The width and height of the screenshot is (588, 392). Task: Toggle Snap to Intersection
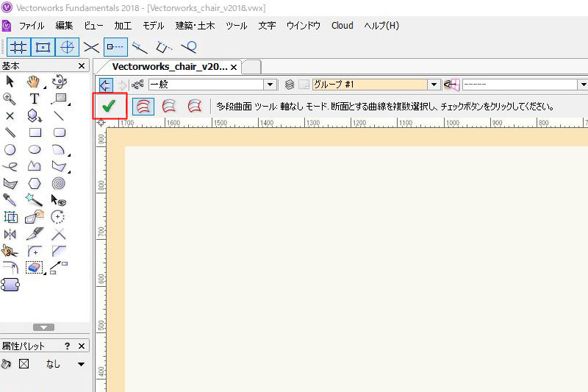(x=91, y=47)
